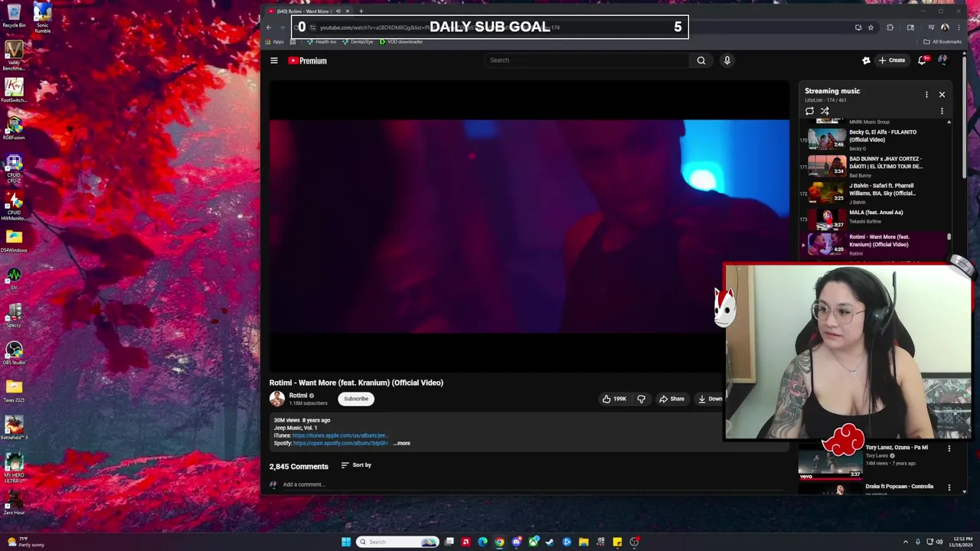The image size is (980, 551).
Task: Play Bad Bunny DÁKITI from playlist
Action: coord(873,166)
